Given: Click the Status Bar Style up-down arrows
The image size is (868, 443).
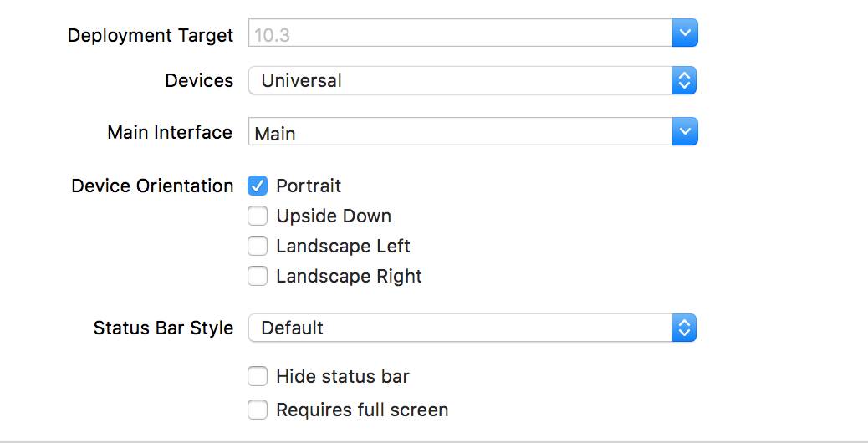Looking at the screenshot, I should [x=684, y=328].
